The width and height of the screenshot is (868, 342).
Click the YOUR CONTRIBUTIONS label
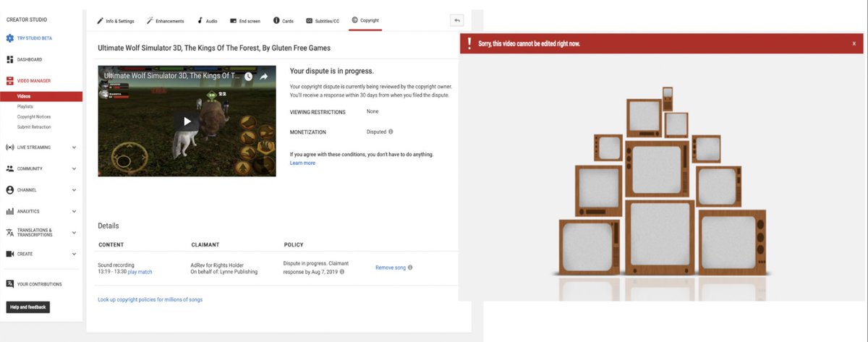coord(40,284)
